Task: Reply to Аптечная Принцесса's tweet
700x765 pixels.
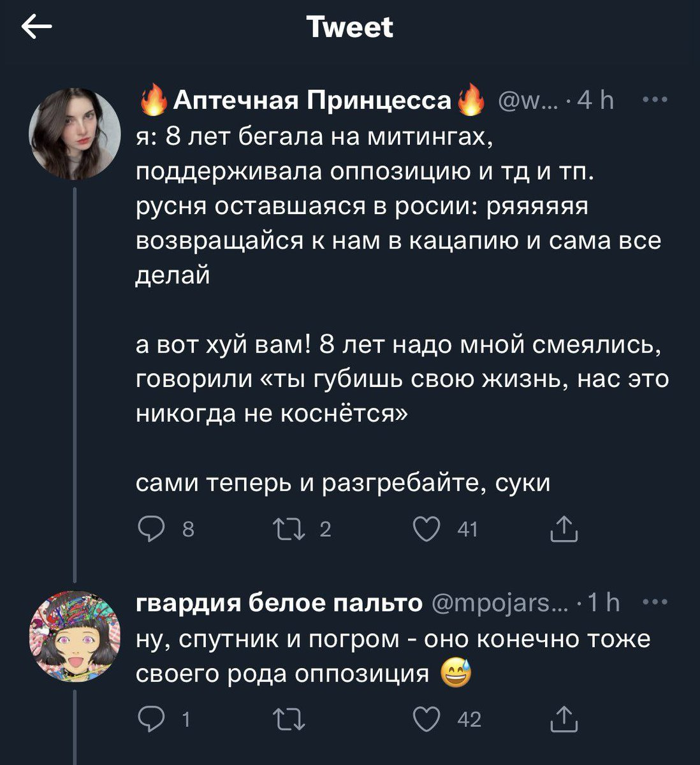Action: tap(150, 530)
